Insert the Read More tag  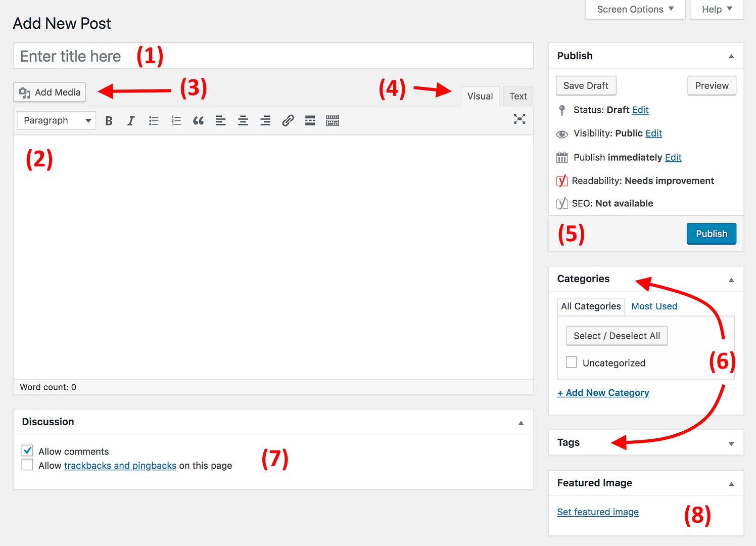coord(310,120)
